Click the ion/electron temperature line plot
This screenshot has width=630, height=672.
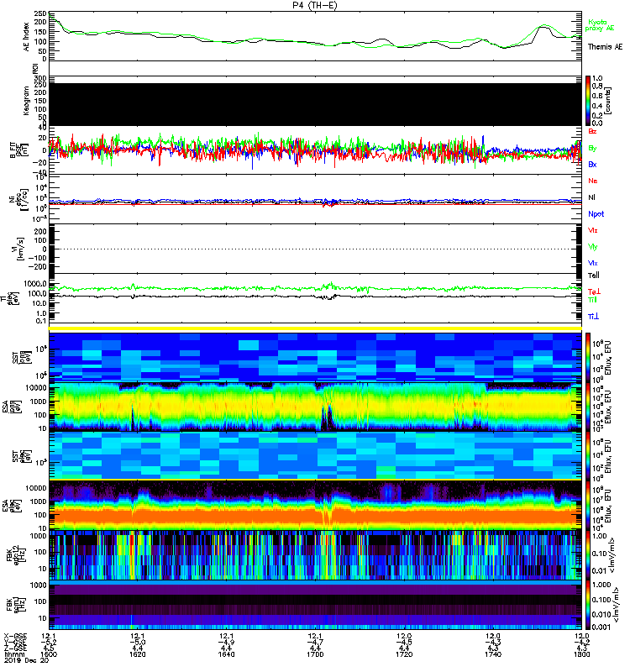(315, 298)
